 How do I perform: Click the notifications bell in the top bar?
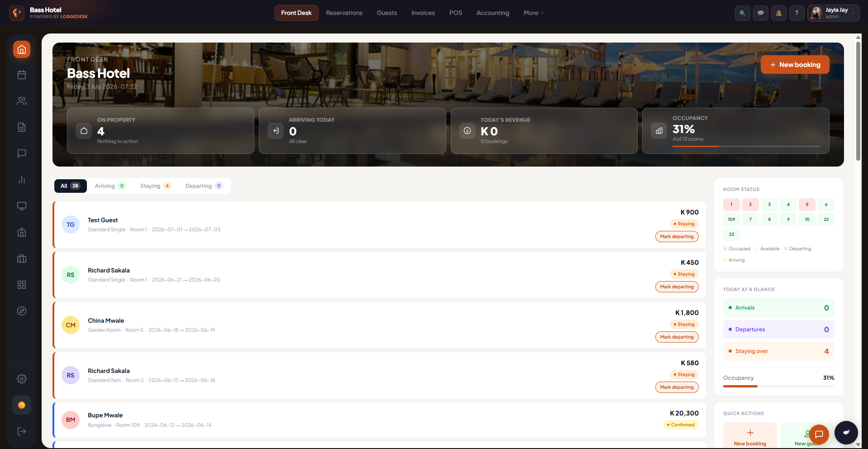(778, 13)
